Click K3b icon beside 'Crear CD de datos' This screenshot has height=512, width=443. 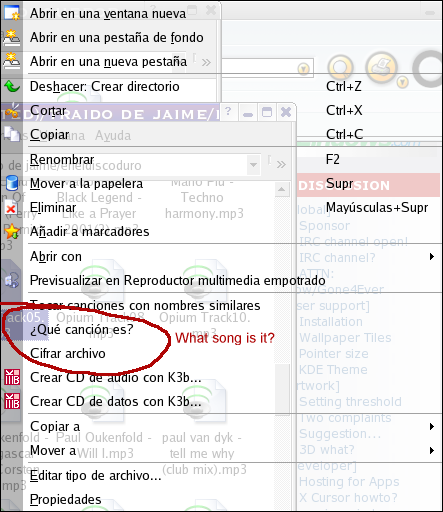(x=12, y=401)
